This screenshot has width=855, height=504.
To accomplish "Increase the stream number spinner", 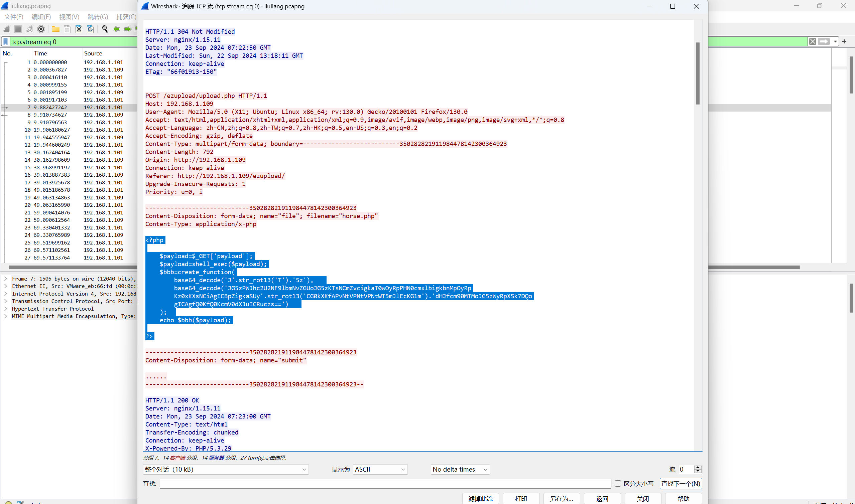I will pyautogui.click(x=698, y=467).
